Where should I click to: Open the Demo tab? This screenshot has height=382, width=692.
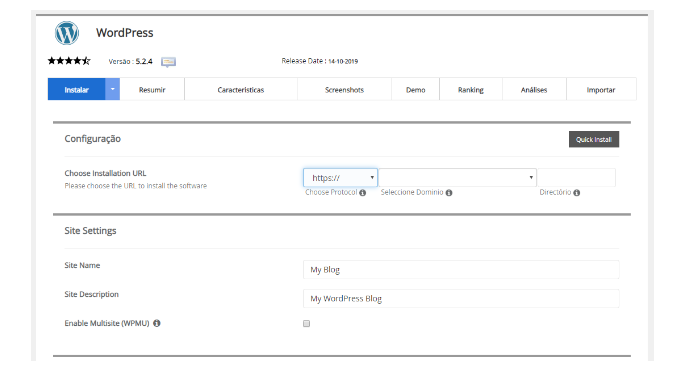click(416, 90)
